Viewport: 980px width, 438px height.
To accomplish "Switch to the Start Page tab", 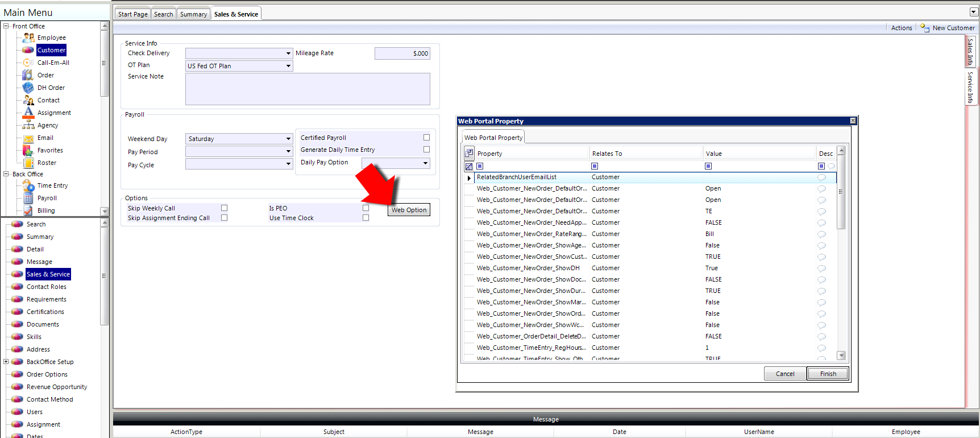I will 133,14.
